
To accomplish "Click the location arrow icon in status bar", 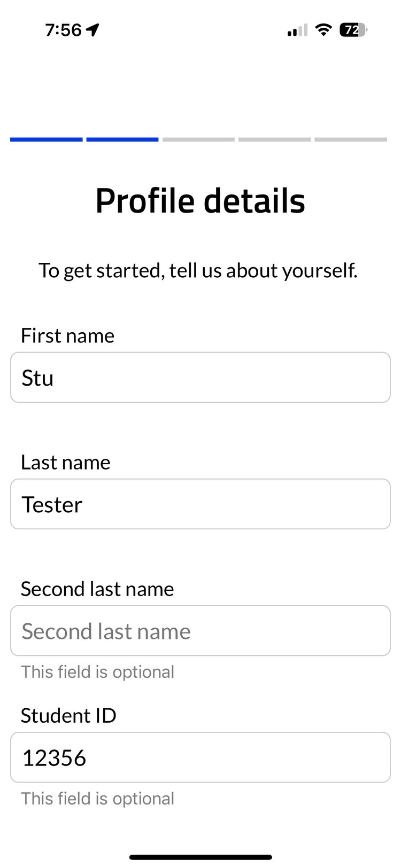I will tap(93, 30).
